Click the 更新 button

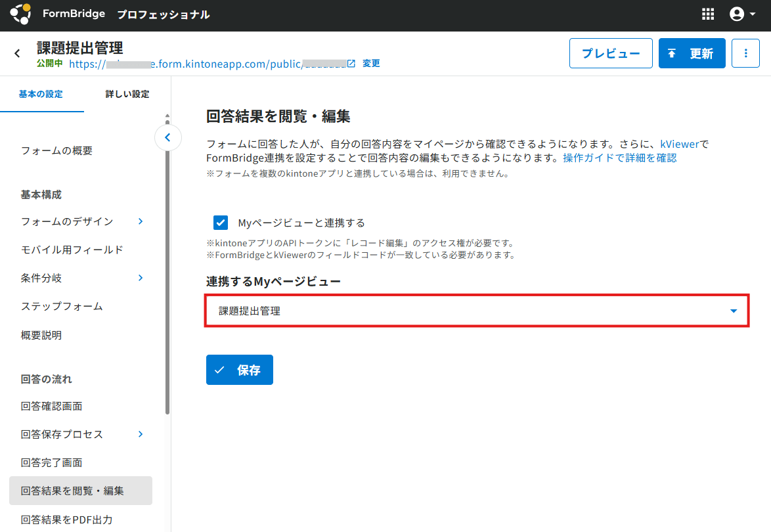click(692, 53)
